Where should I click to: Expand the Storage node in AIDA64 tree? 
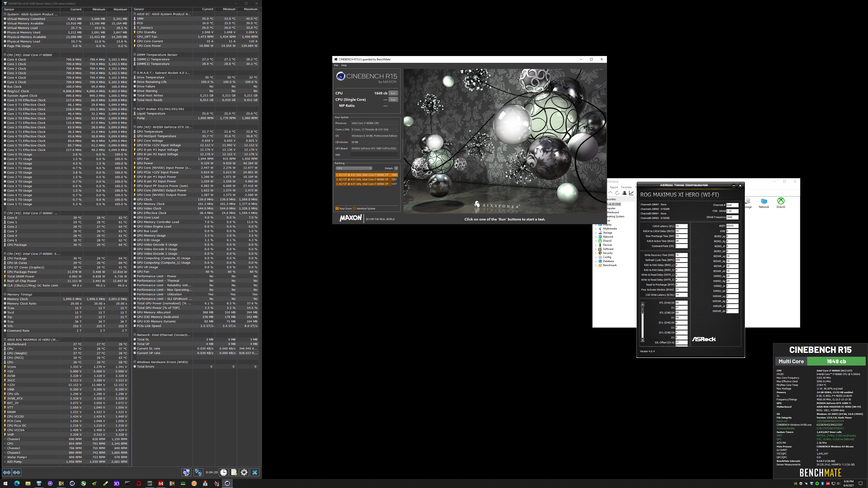tap(596, 233)
